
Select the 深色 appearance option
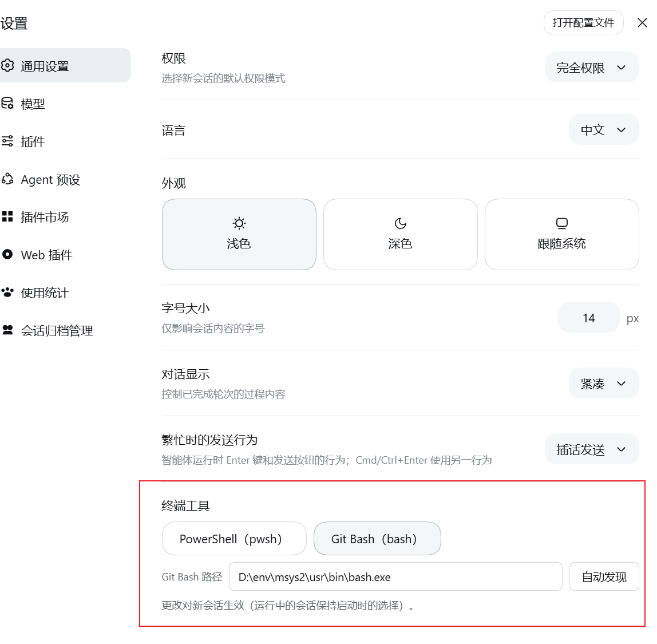click(x=401, y=234)
